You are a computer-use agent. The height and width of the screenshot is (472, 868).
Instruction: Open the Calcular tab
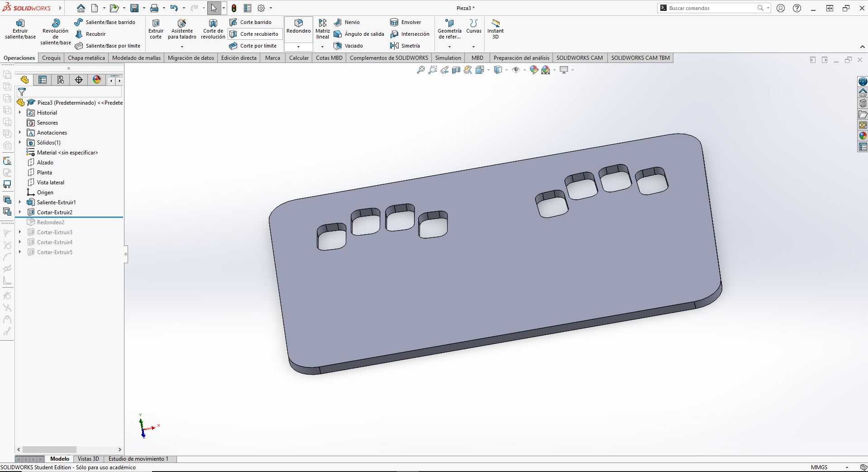coord(299,58)
